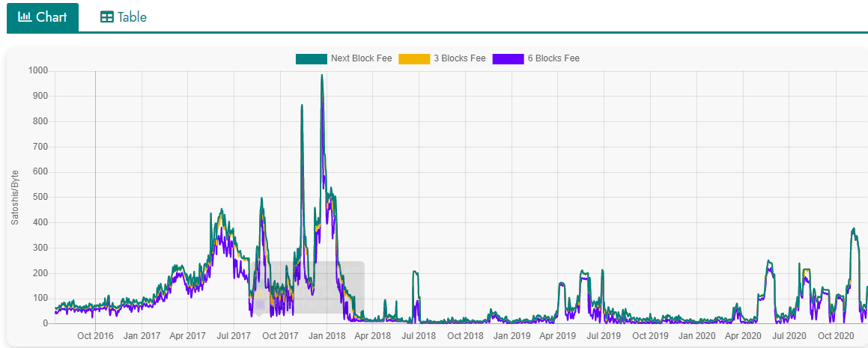Viewport: 868px width, 348px height.
Task: Click the Jan 2019 x-axis label
Action: click(x=512, y=336)
